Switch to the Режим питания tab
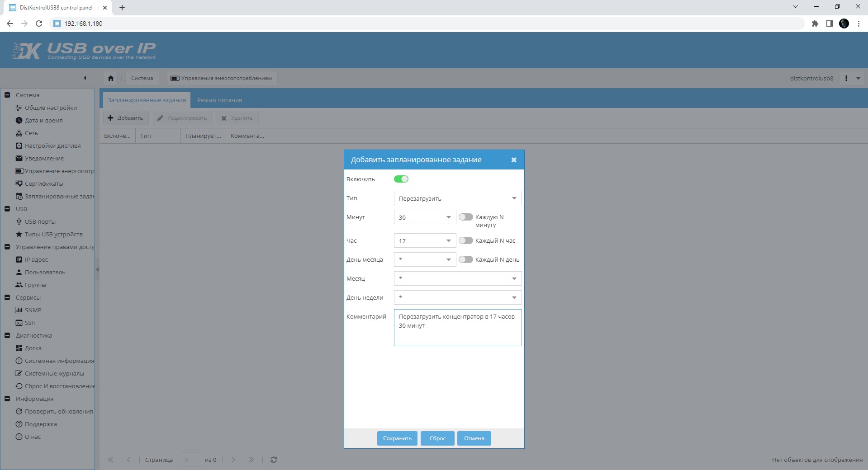This screenshot has width=868, height=470. [219, 100]
